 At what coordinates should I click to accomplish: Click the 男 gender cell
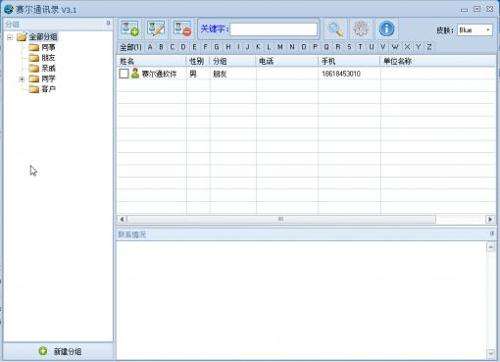coord(193,74)
